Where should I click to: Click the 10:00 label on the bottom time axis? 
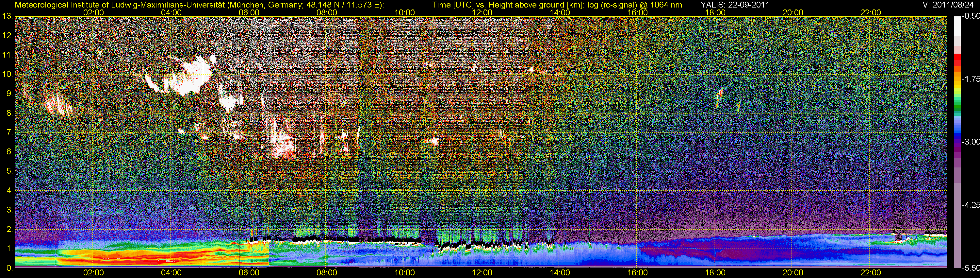point(404,273)
